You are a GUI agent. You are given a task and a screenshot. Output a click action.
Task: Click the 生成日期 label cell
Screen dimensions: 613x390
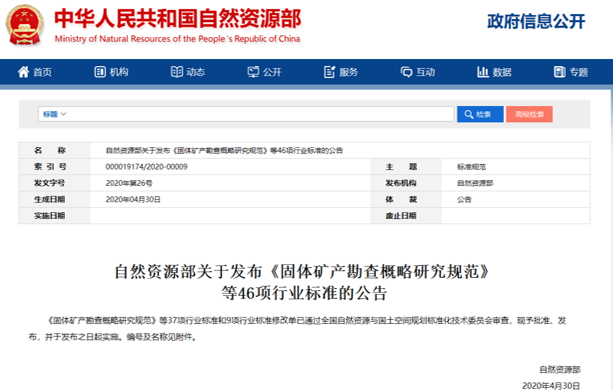click(55, 199)
